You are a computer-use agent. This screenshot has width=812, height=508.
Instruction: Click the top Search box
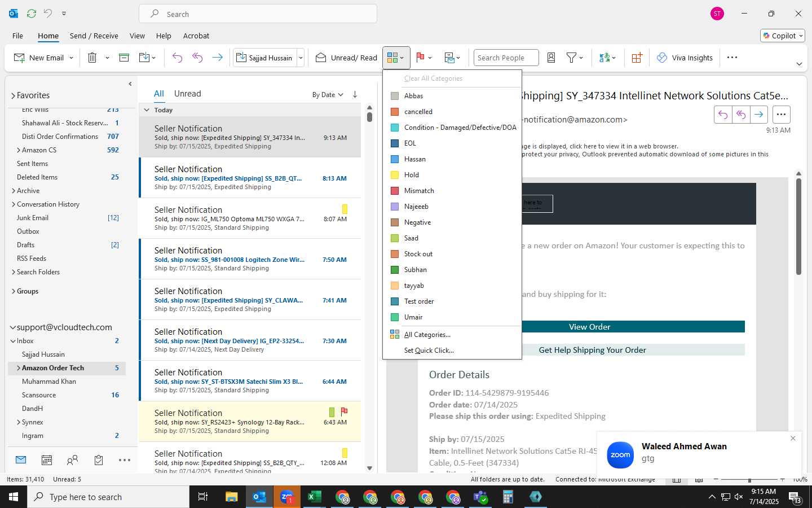click(x=258, y=14)
